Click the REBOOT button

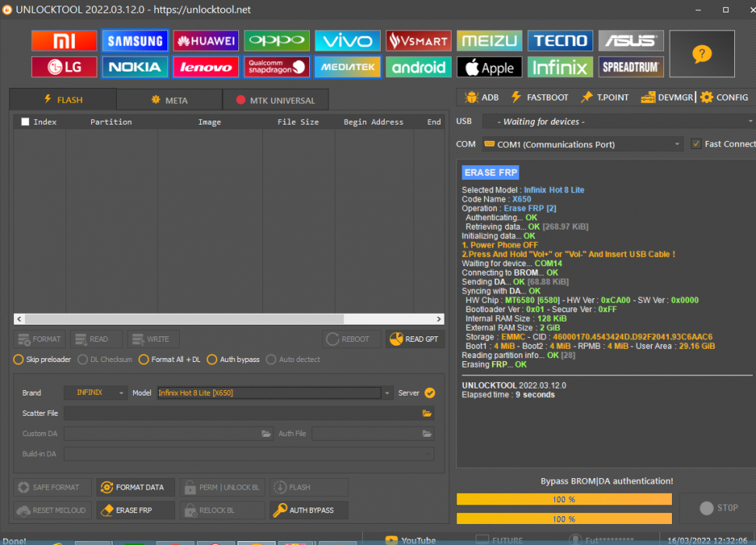(351, 339)
